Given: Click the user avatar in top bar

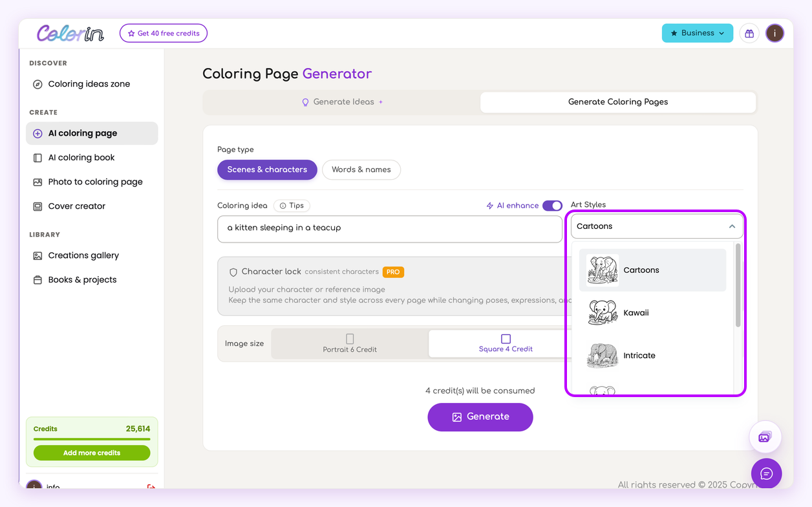Looking at the screenshot, I should [775, 33].
